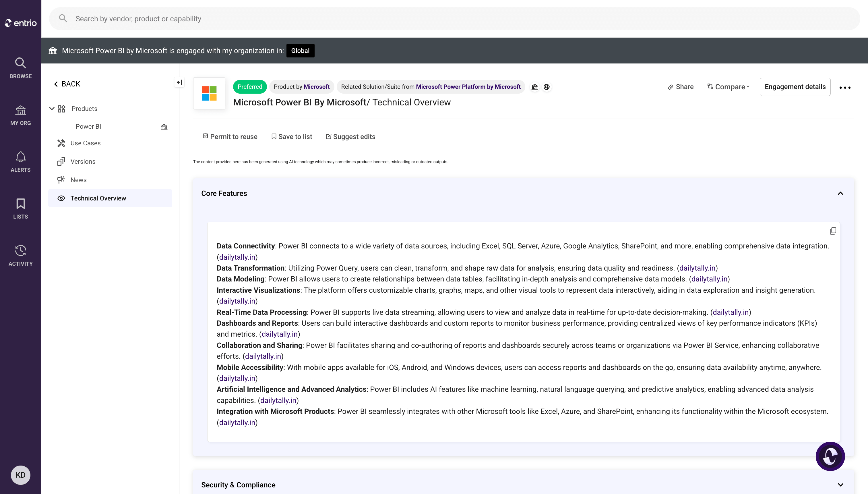The height and width of the screenshot is (494, 868).
Task: Click org icon beside Power BI
Action: pyautogui.click(x=164, y=127)
